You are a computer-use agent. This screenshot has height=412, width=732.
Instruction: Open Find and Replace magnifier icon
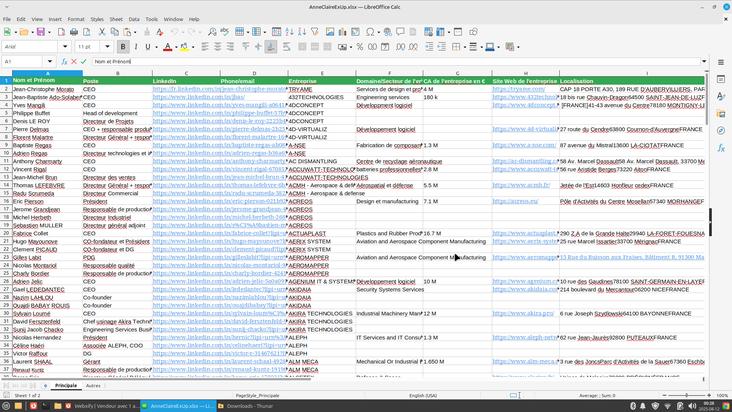coord(212,32)
